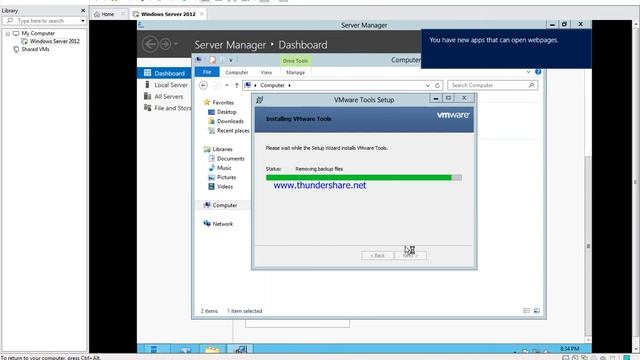Open Videos library

pos(221,187)
